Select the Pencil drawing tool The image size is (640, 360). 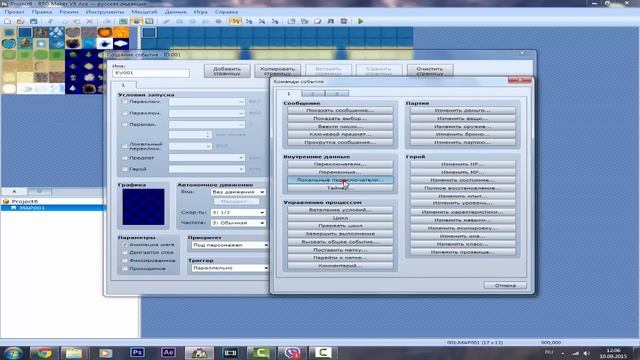click(x=167, y=21)
